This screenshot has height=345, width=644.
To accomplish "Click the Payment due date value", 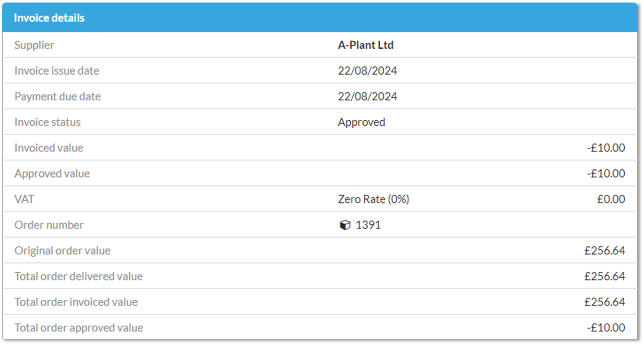I will pos(367,96).
